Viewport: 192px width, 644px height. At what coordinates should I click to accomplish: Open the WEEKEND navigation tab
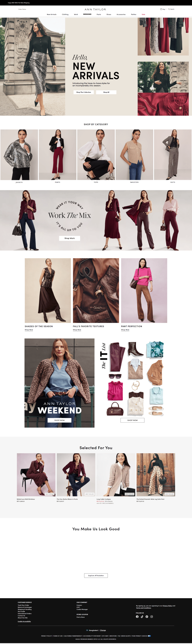(x=87, y=14)
